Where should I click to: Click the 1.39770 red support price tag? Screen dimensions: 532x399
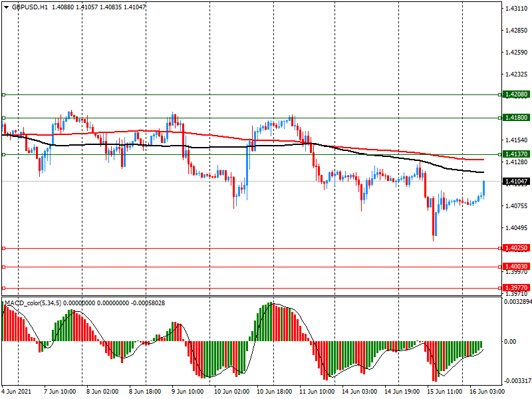(x=516, y=288)
